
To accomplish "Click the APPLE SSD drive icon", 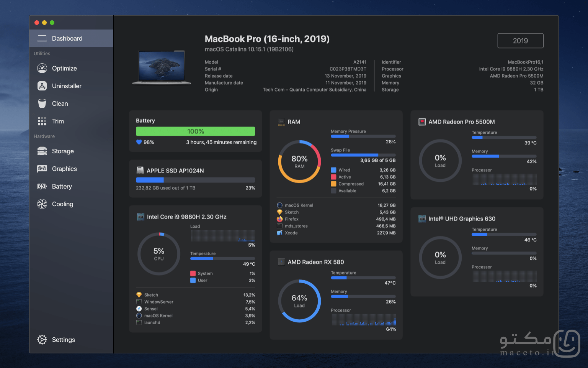I will (x=140, y=171).
